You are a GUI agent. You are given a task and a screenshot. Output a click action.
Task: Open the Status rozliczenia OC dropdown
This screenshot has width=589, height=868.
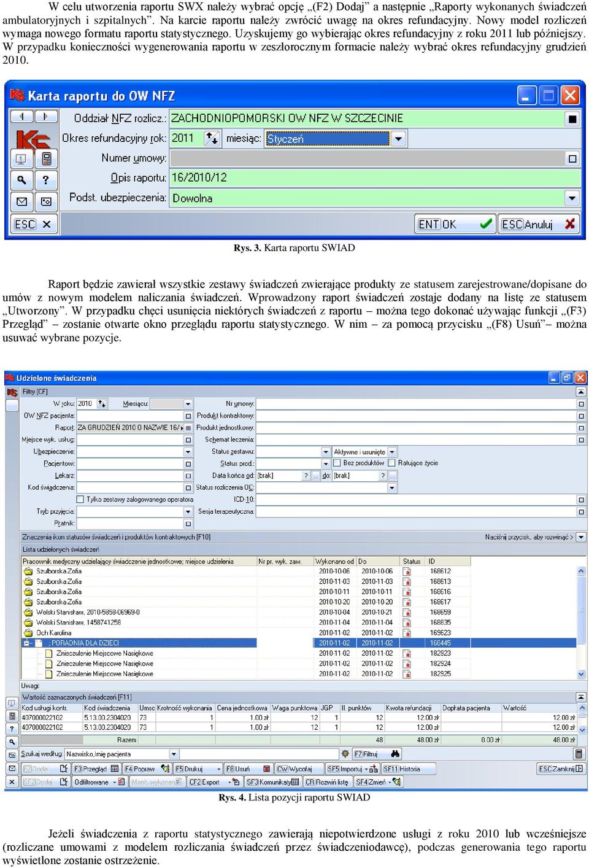(x=393, y=488)
